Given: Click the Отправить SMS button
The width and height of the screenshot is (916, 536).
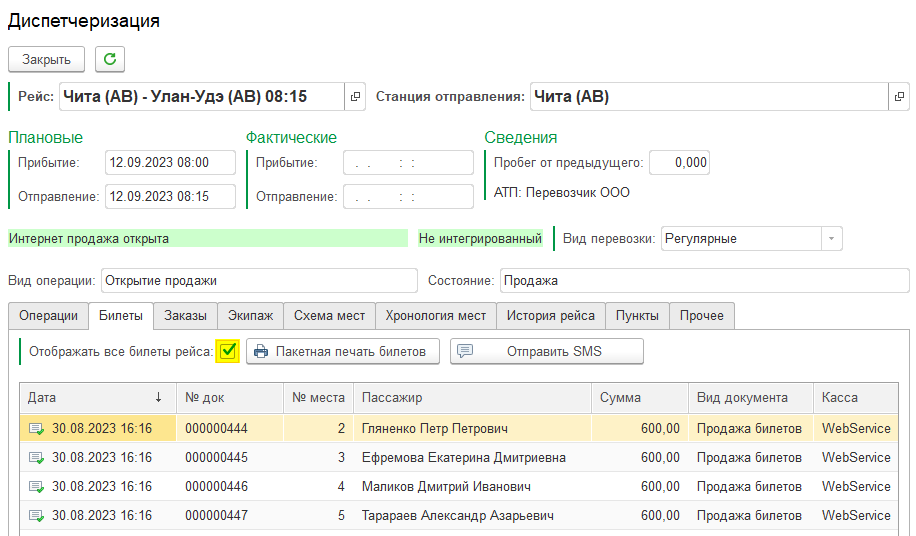Looking at the screenshot, I should 546,352.
